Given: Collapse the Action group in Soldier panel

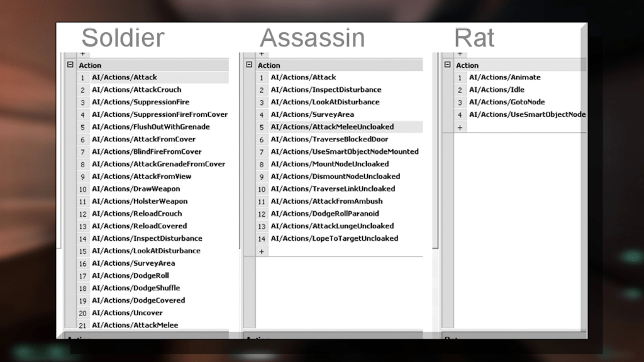Looking at the screenshot, I should (70, 65).
